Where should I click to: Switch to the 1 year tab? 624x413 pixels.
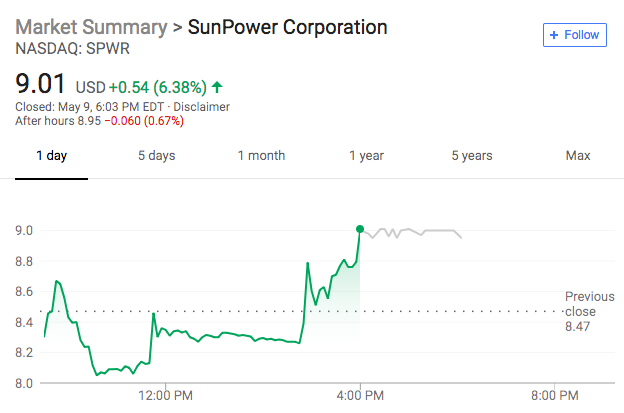point(366,156)
